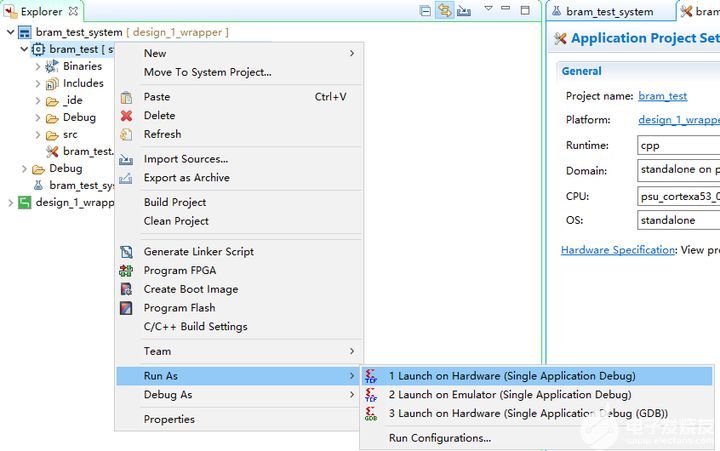720x451 pixels.
Task: Expand the Debug folder under bram_test
Action: click(38, 118)
